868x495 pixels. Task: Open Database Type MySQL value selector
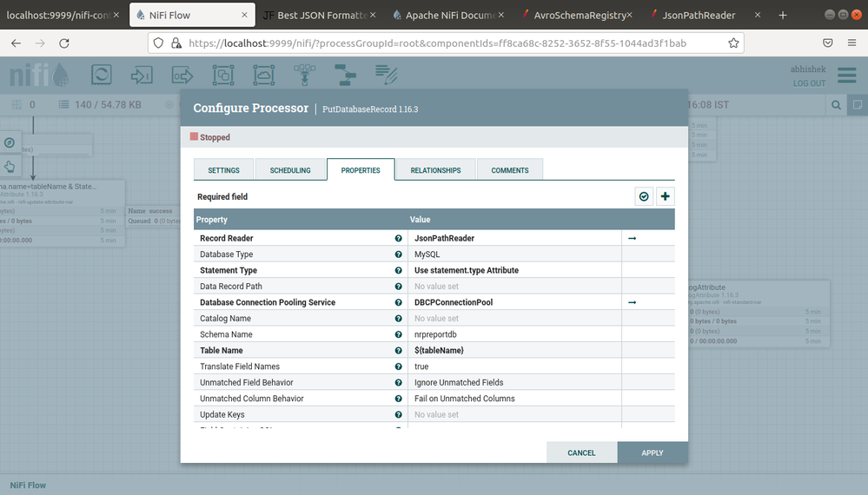514,254
